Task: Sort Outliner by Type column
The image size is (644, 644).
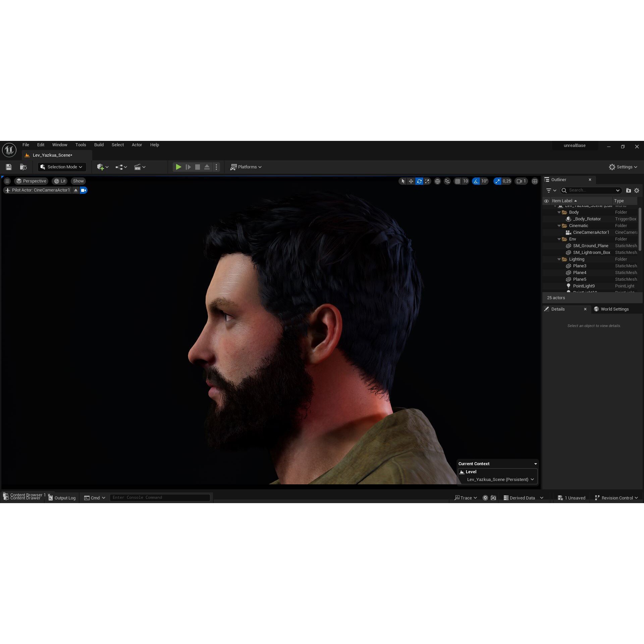Action: (x=625, y=201)
